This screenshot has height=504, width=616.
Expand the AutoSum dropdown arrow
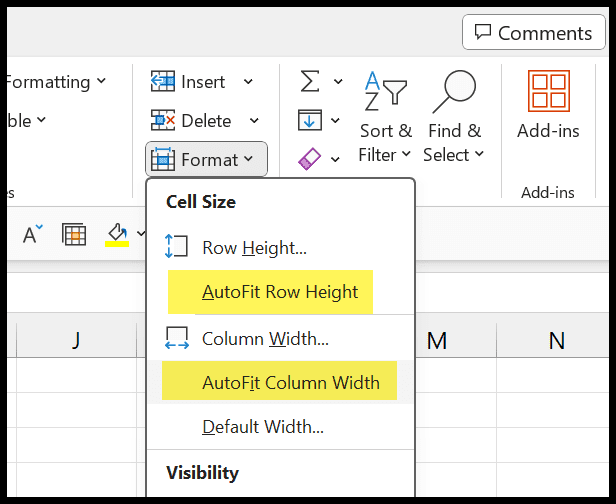[x=338, y=82]
